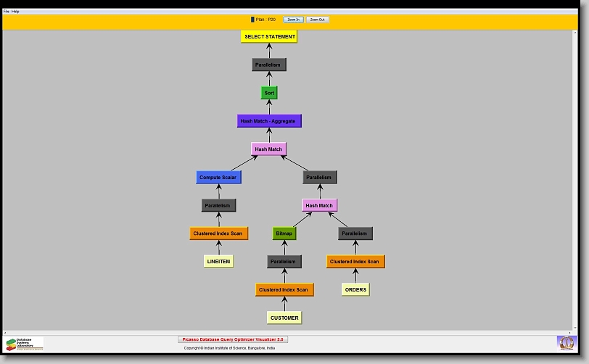
Task: Select the Clustered Index Scan above LINEITEM
Action: (x=219, y=233)
